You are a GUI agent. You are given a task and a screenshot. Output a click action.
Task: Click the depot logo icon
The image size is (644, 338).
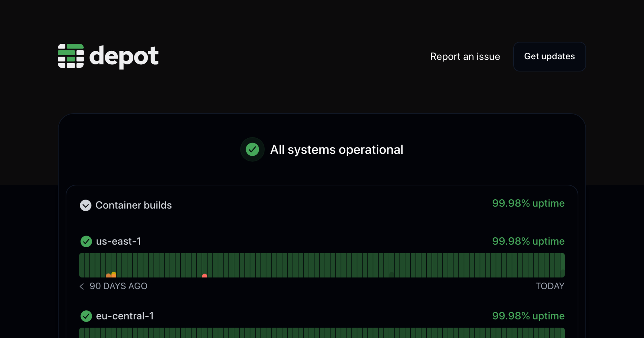point(71,56)
